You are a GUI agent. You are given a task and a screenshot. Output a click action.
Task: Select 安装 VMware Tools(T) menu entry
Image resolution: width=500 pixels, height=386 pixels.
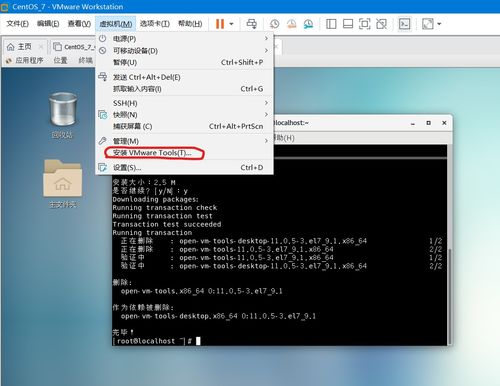point(152,153)
